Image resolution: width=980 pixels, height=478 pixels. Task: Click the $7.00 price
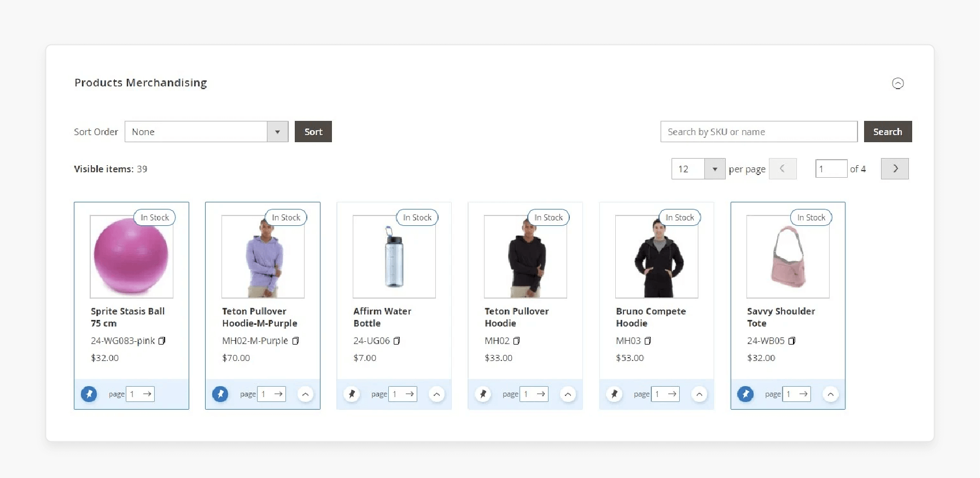pyautogui.click(x=365, y=358)
